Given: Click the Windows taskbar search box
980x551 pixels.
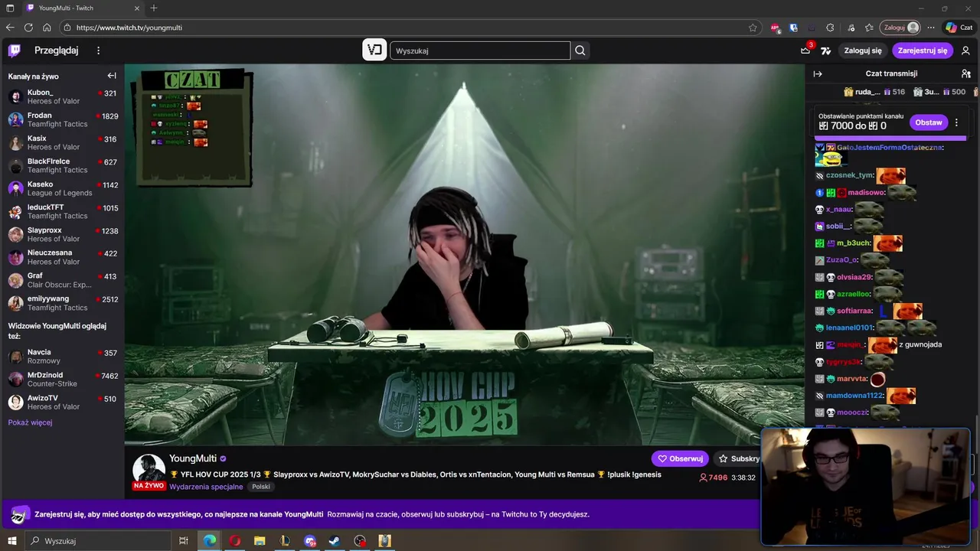Looking at the screenshot, I should pos(97,541).
